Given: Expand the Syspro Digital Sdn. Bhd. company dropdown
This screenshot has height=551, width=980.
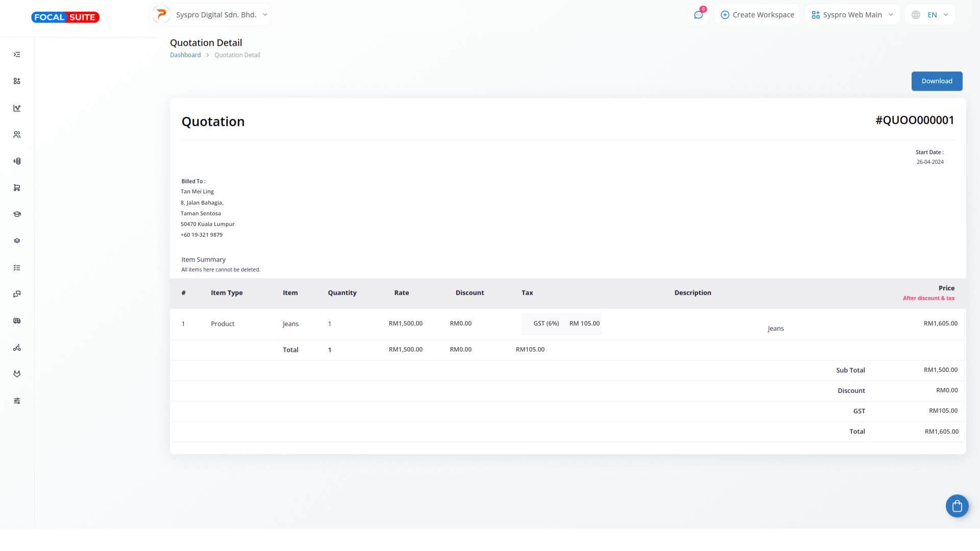Looking at the screenshot, I should coord(211,15).
